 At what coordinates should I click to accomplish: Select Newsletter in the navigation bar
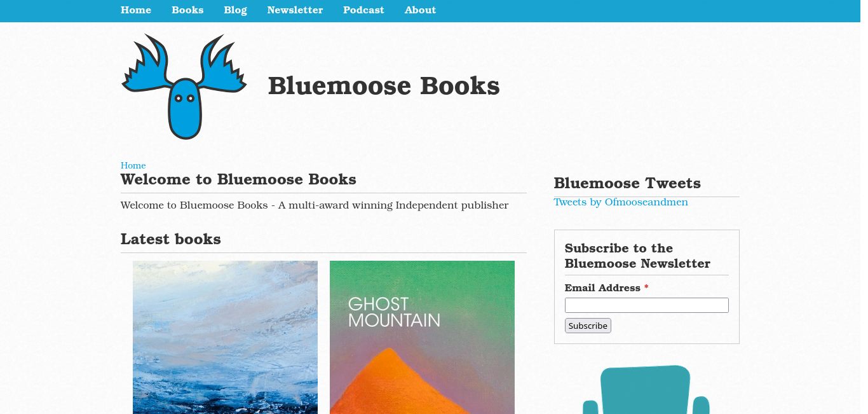[x=295, y=10]
